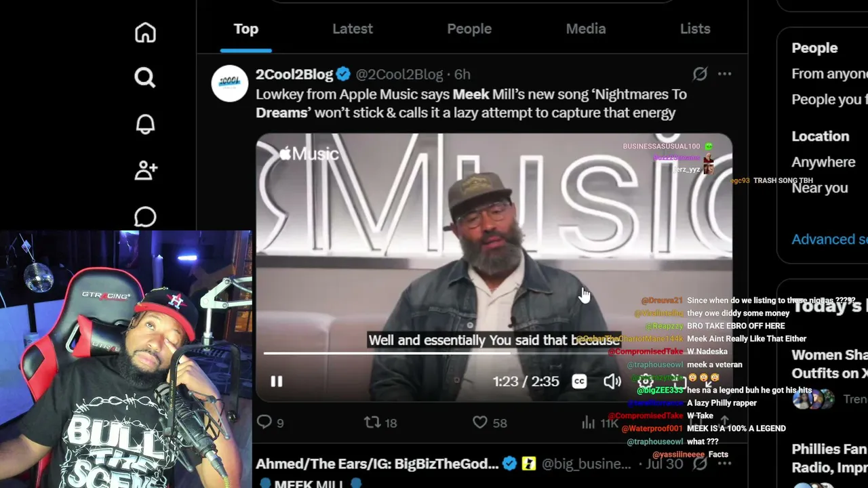
Task: Open the Jul 30 timestamp
Action: coord(664,464)
